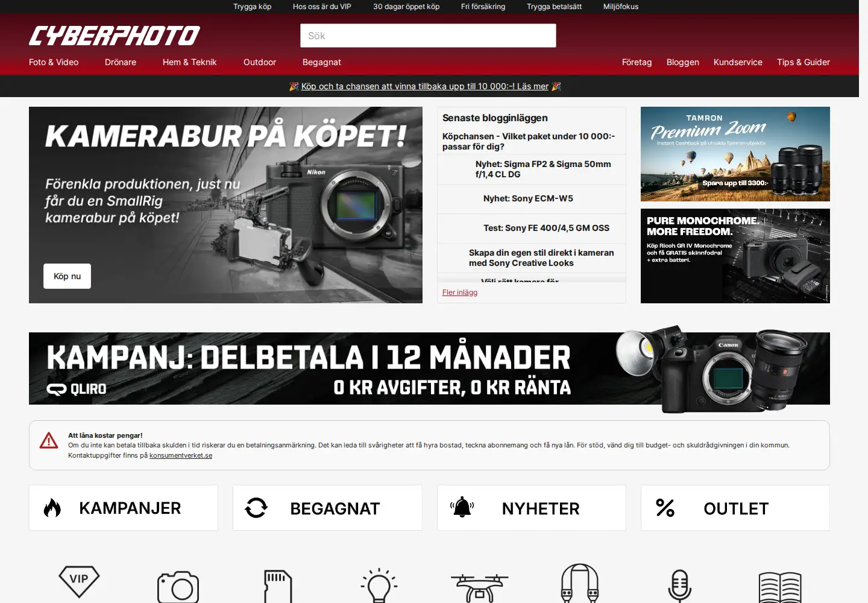Click the flame icon beside Kampanjer
The width and height of the screenshot is (868, 603).
point(52,508)
